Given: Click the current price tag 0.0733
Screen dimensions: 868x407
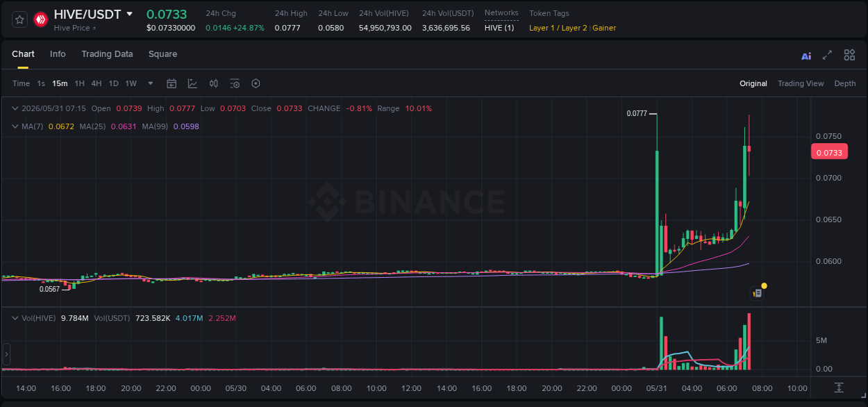Looking at the screenshot, I should click(x=829, y=152).
